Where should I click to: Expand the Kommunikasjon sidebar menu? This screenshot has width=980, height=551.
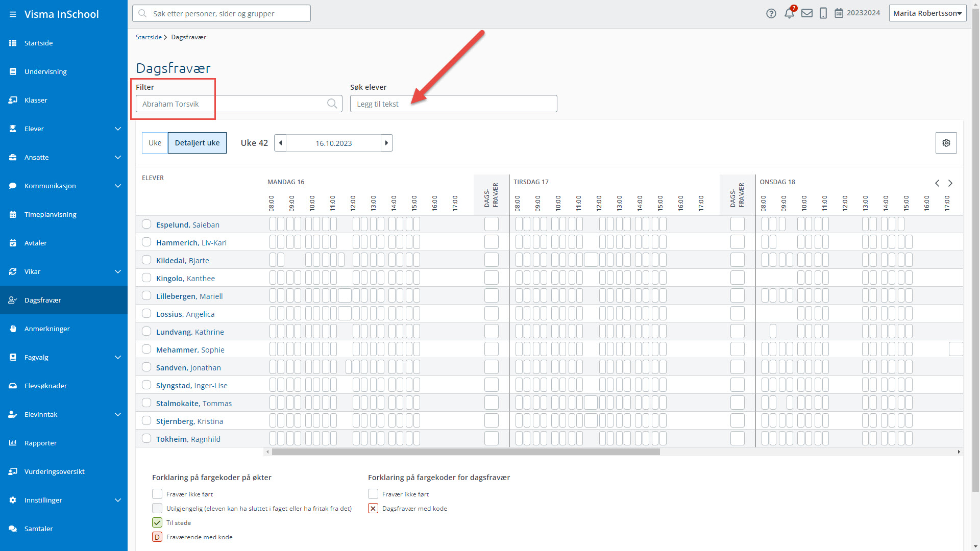(118, 186)
